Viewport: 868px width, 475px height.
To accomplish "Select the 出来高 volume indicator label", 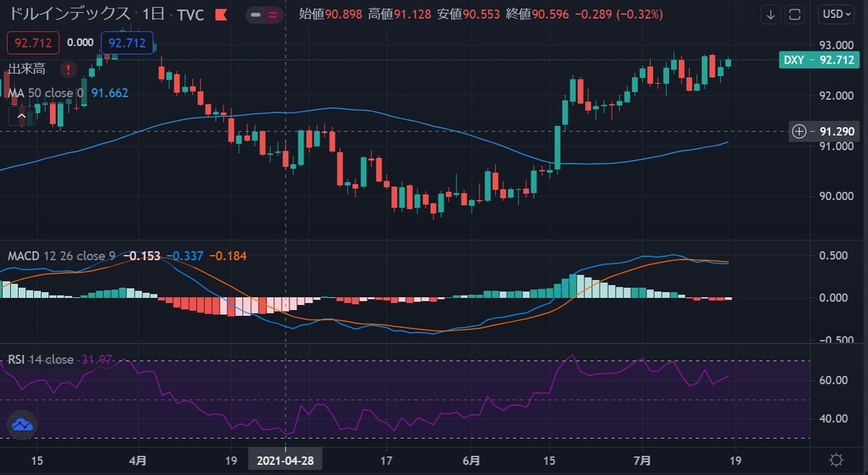I will pos(27,69).
